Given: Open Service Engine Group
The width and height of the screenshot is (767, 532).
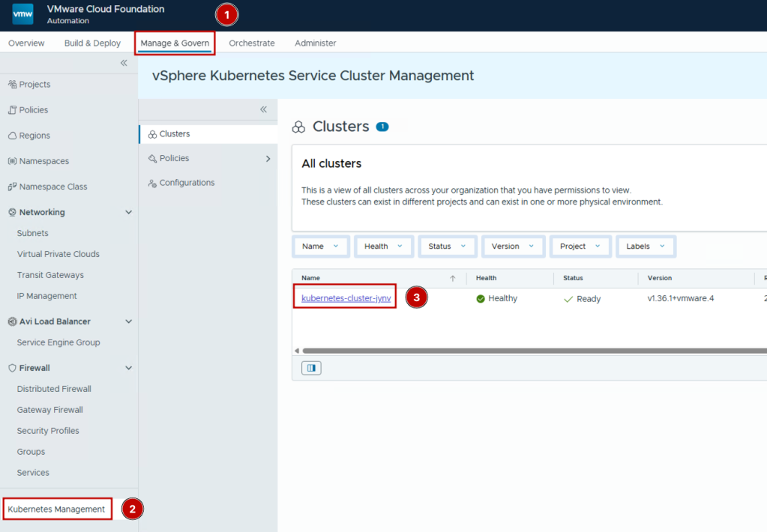Looking at the screenshot, I should 58,342.
